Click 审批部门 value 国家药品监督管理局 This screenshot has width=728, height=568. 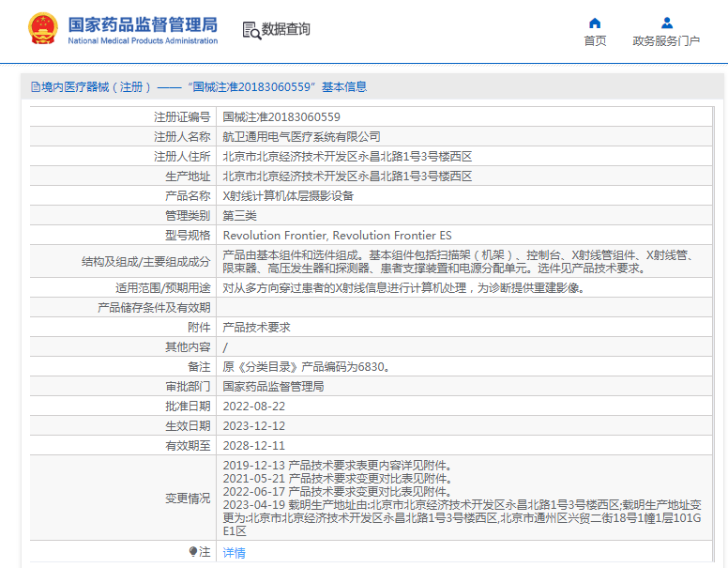pyautogui.click(x=273, y=387)
